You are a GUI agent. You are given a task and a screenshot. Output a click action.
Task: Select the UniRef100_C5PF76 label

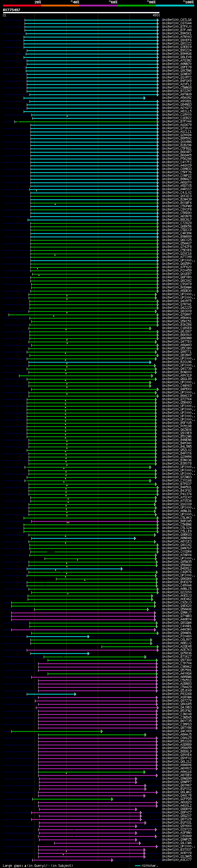[176, 172]
